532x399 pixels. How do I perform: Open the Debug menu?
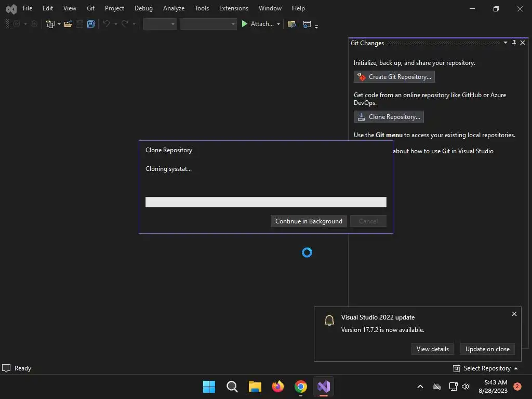point(143,8)
